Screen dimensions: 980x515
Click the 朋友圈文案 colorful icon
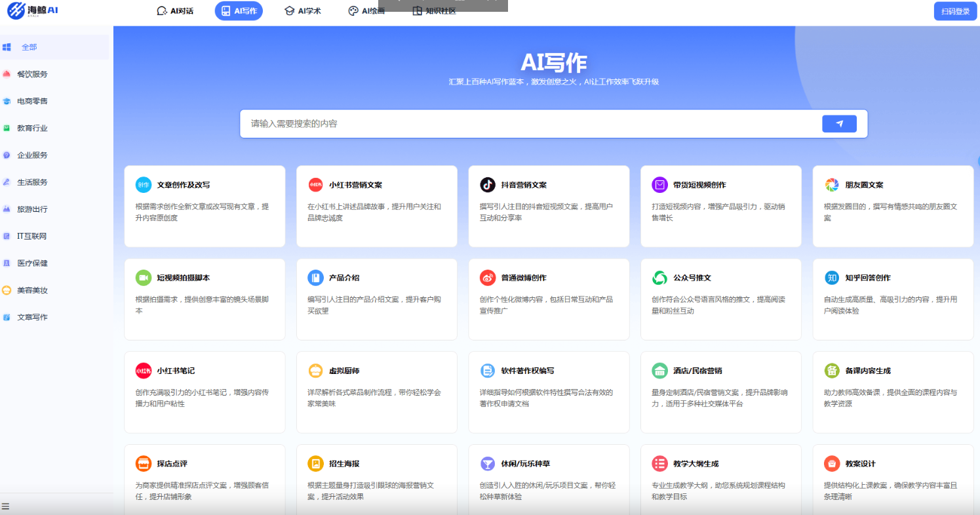(832, 185)
